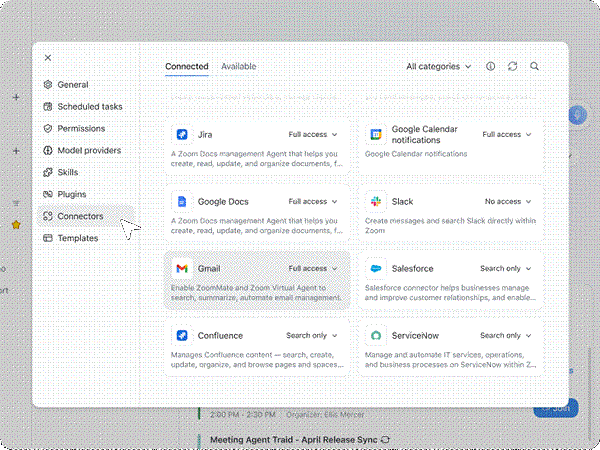Click the Plugins icon
This screenshot has width=600, height=450.
pyautogui.click(x=48, y=194)
